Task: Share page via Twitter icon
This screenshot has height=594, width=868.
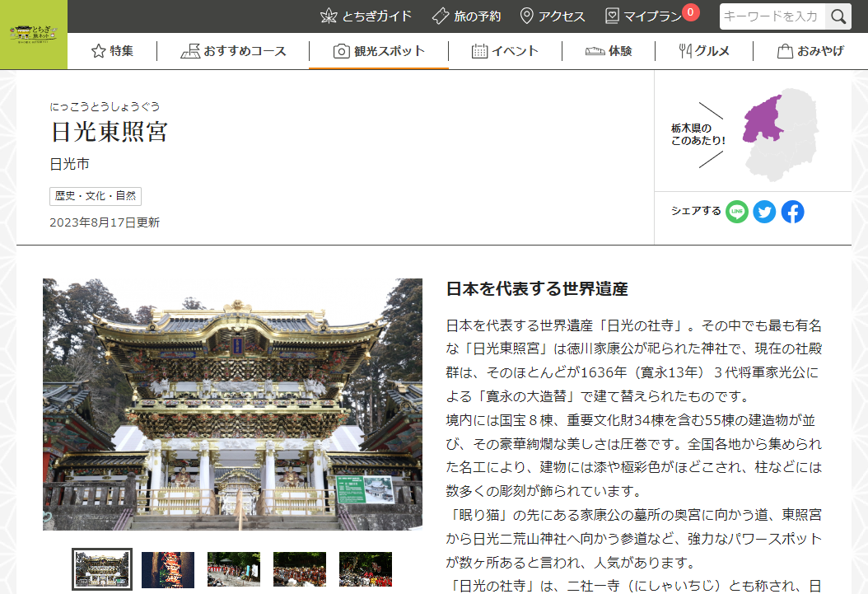Action: pyautogui.click(x=764, y=212)
